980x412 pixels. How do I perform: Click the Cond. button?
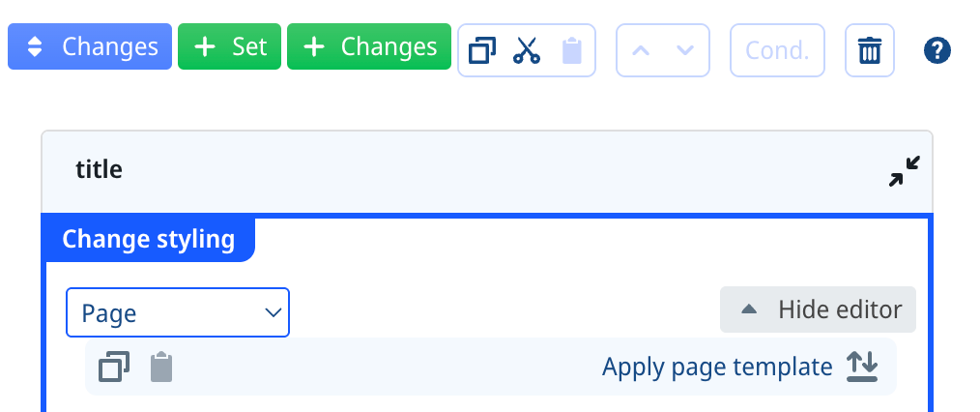point(777,50)
